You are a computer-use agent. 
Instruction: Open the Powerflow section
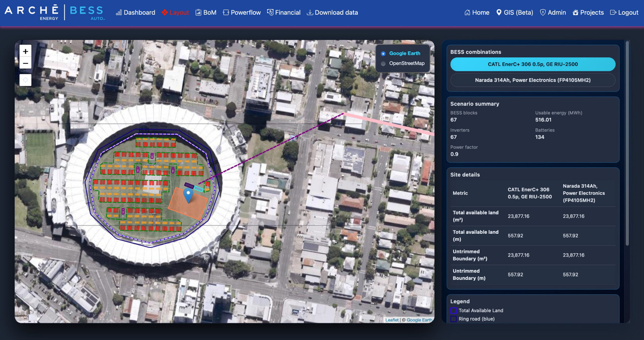click(x=242, y=12)
